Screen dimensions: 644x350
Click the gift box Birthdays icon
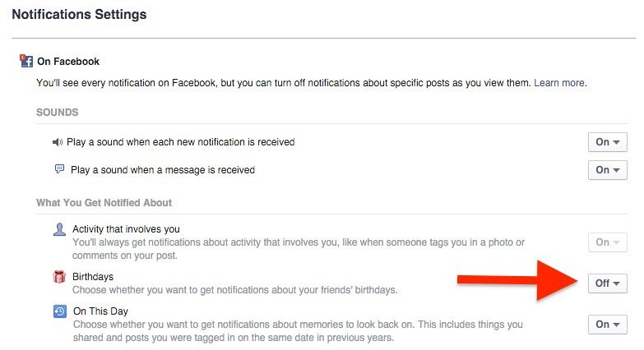point(59,278)
